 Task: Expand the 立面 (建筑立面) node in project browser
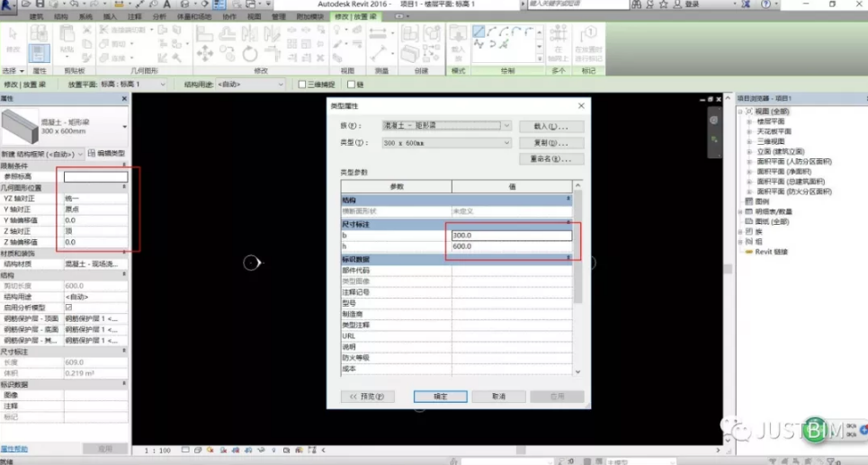[x=749, y=151]
